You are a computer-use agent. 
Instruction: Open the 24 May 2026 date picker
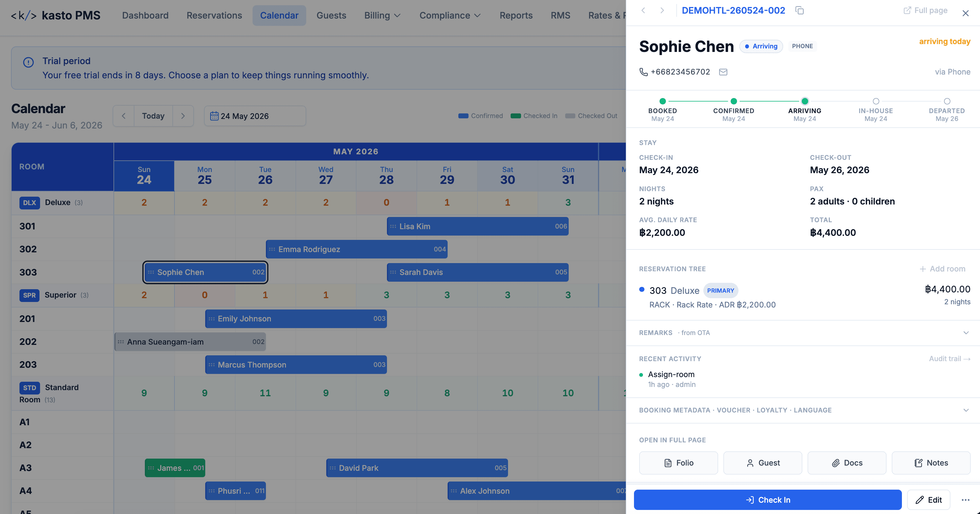[x=255, y=116]
